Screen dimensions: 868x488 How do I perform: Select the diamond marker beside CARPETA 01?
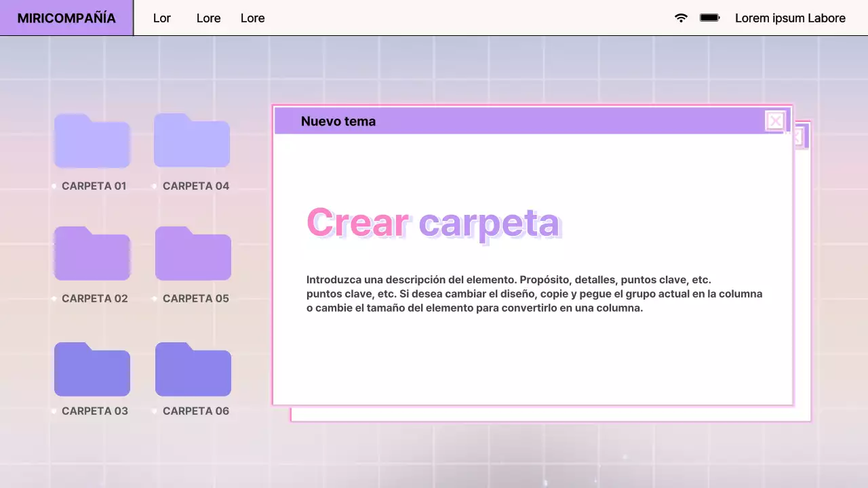coord(54,186)
